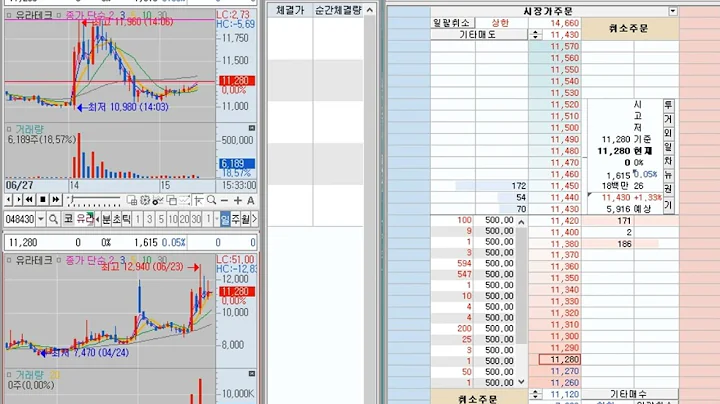720x404 pixels.
Task: Click the '코' KOSDAQ market button
Action: click(68, 219)
